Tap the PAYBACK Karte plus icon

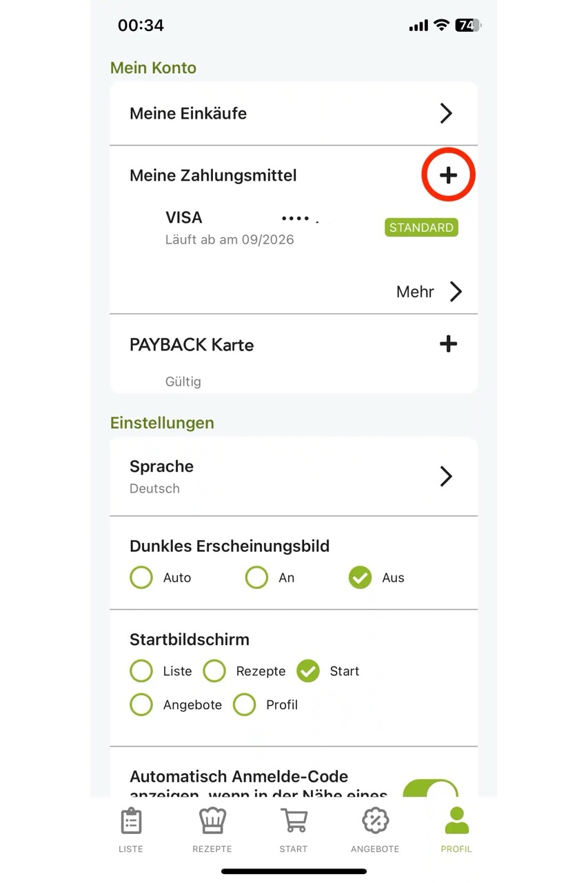[x=448, y=344]
